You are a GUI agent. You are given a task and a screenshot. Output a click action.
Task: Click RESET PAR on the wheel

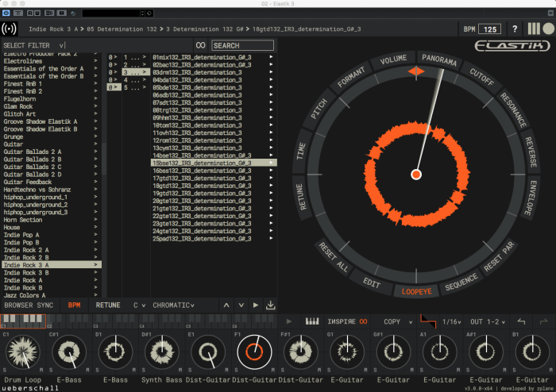pos(499,256)
